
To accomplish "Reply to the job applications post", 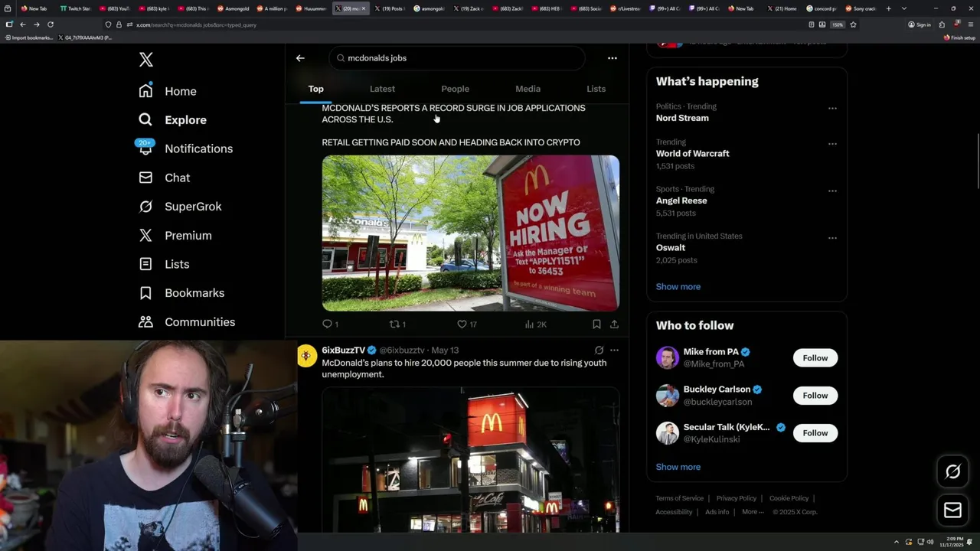I will tap(330, 324).
